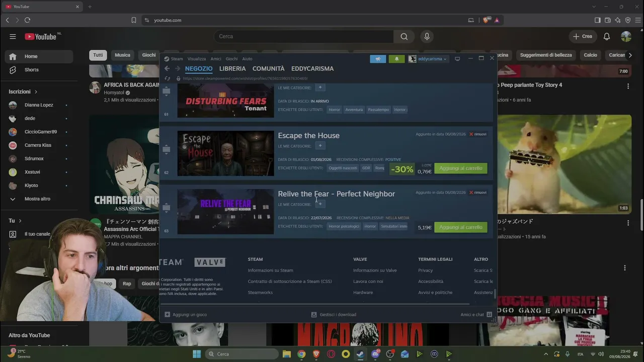Viewport: 644px width, 362px height.
Task: Grab reorder handle for wishlist item 62
Action: pyautogui.click(x=167, y=149)
